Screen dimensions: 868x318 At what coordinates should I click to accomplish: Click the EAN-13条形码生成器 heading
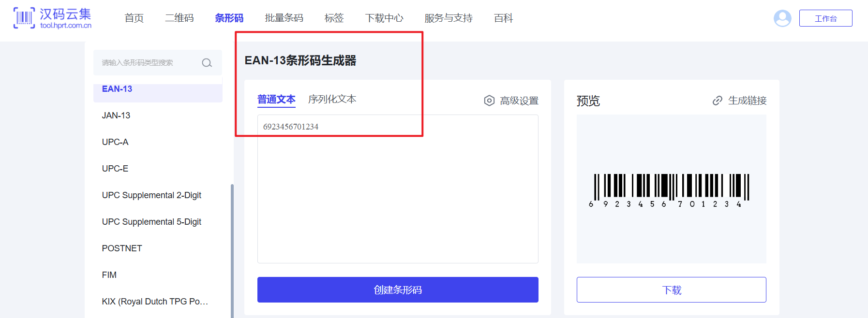300,60
